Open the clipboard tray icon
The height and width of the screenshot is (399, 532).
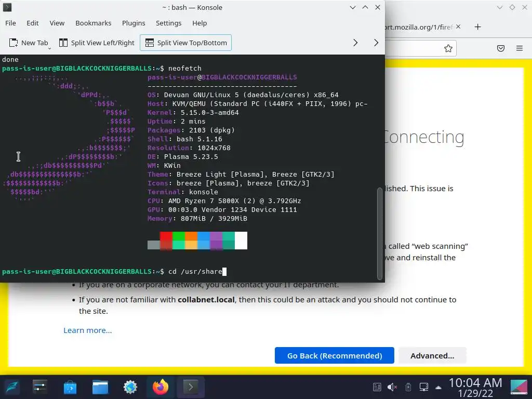(x=377, y=387)
